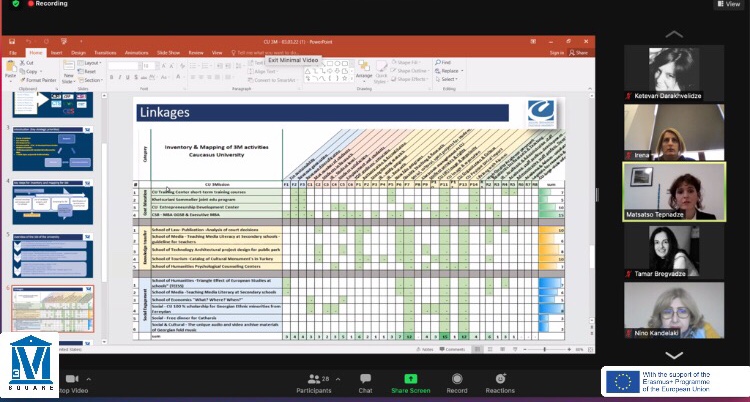This screenshot has height=402, width=750.
Task: Open Comments pane from status bar
Action: [452, 349]
